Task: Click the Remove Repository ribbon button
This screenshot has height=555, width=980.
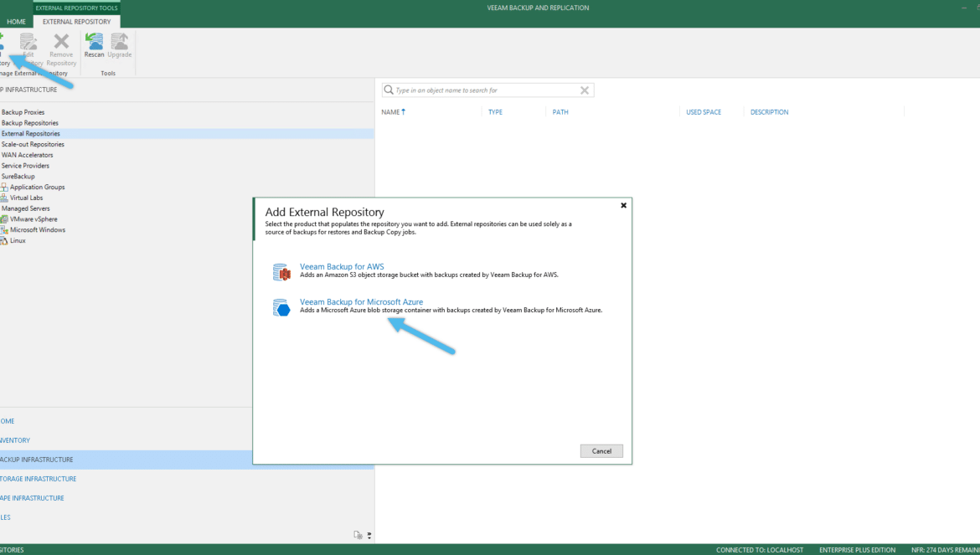Action: point(61,49)
